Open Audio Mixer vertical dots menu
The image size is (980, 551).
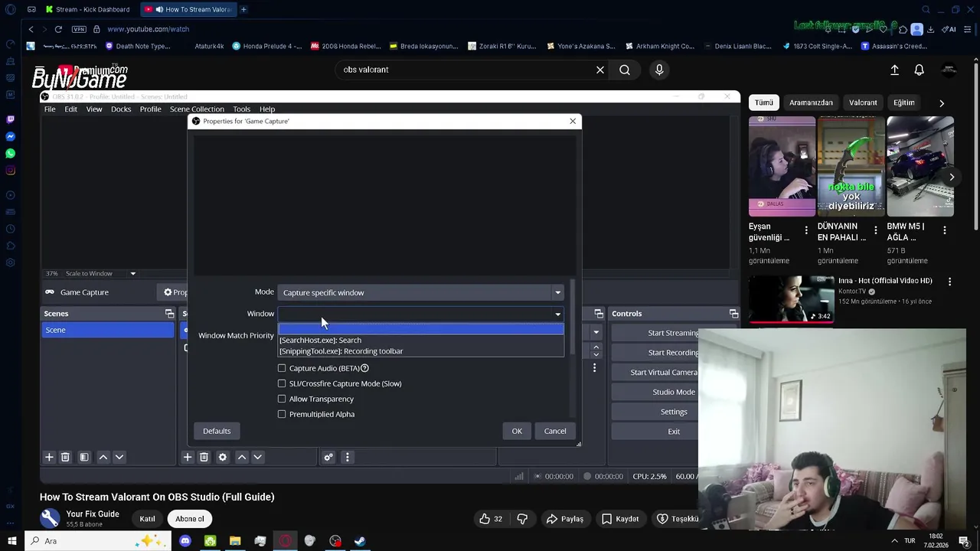pos(347,457)
